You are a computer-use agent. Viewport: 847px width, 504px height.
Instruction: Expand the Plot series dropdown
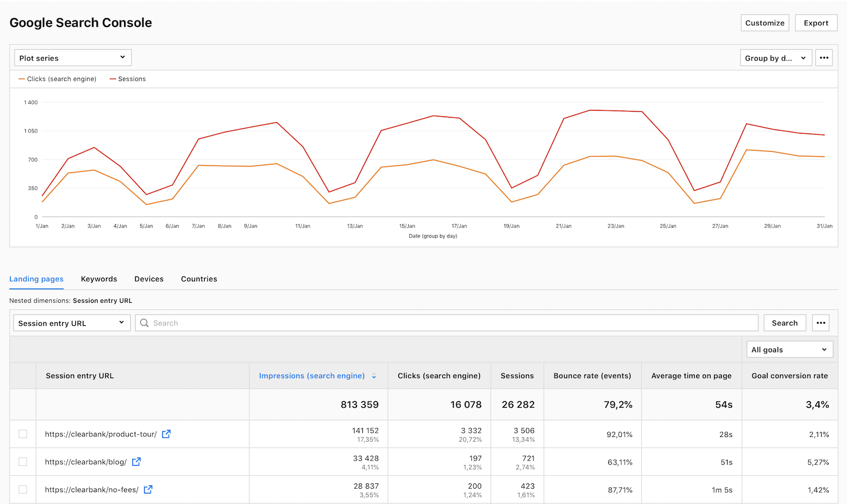[72, 58]
